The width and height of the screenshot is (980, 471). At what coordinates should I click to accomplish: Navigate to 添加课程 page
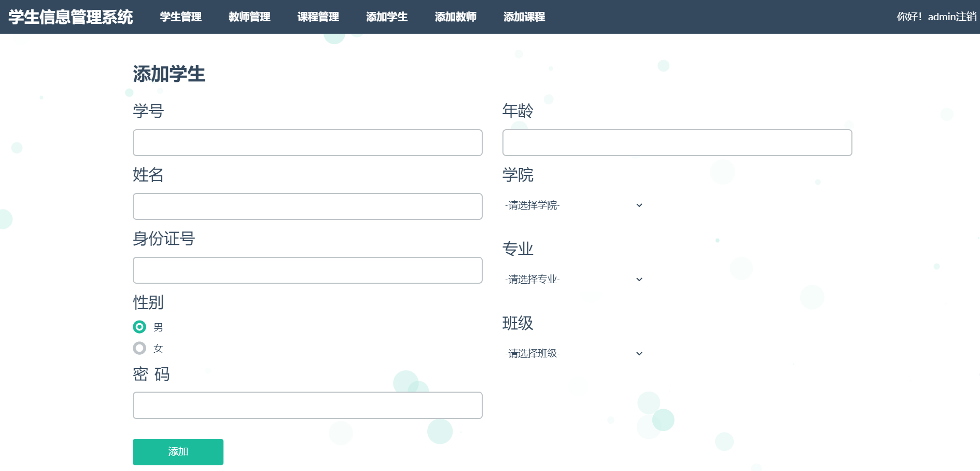coord(524,17)
